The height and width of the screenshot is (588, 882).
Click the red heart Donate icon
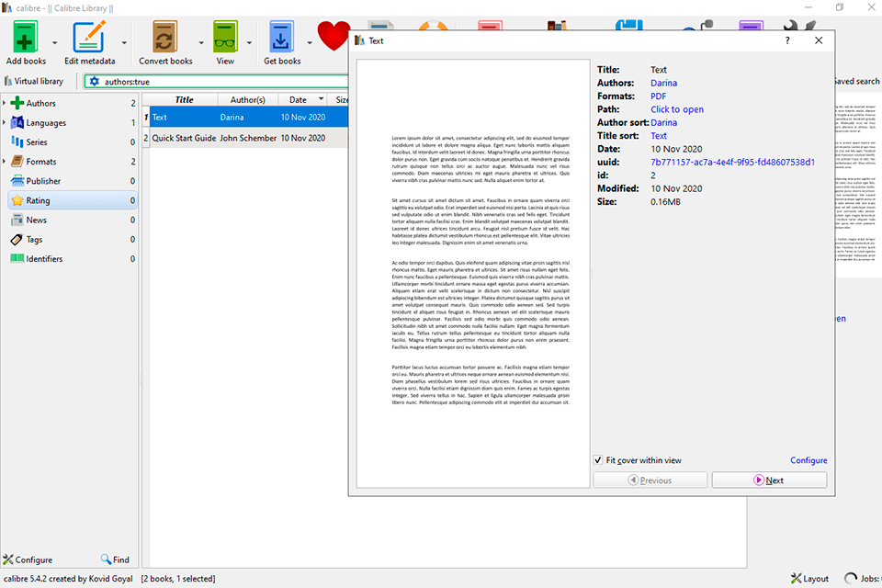pos(333,37)
